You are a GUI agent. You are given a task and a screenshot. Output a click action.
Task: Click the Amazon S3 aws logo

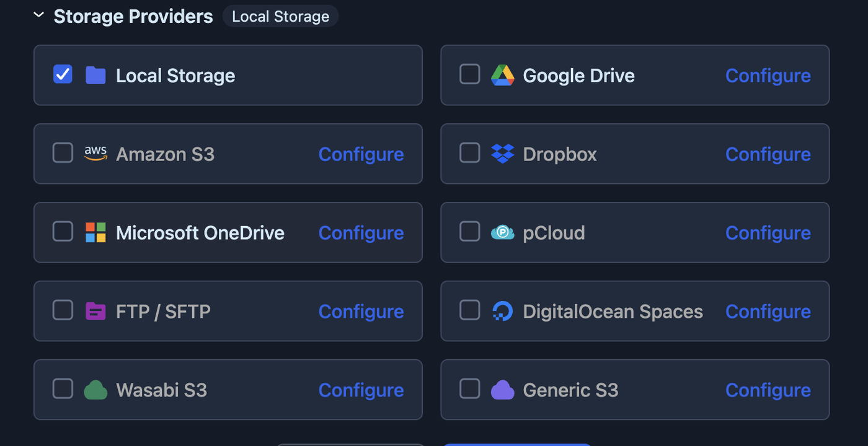click(95, 154)
